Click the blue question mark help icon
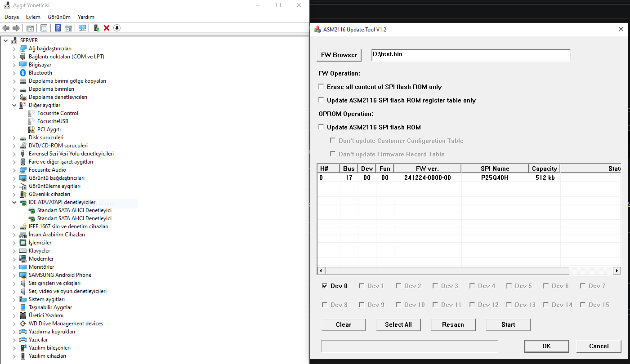The width and height of the screenshot is (630, 364). [58, 28]
